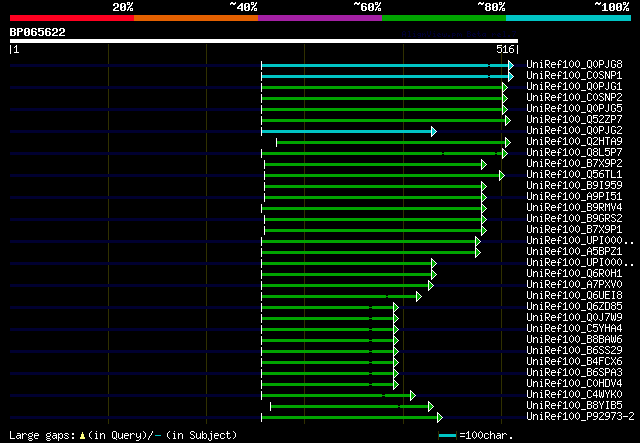Click the white BP065622 query sequence bar
The width and height of the screenshot is (640, 443).
[264, 41]
